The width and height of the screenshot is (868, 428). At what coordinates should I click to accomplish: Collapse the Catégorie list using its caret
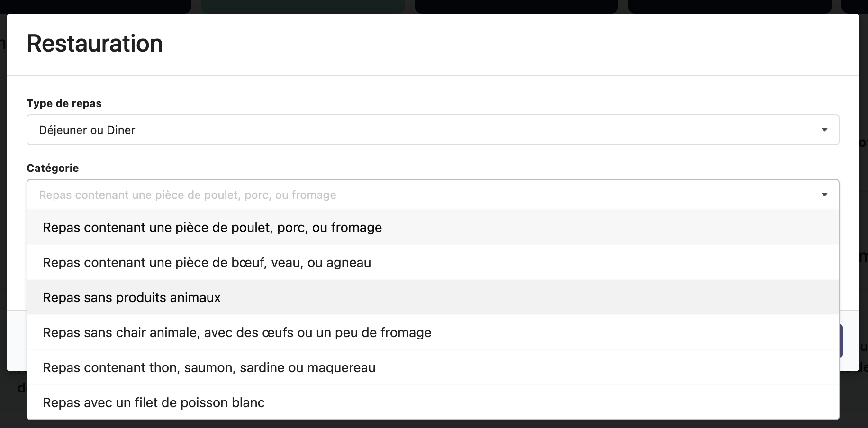pyautogui.click(x=824, y=195)
